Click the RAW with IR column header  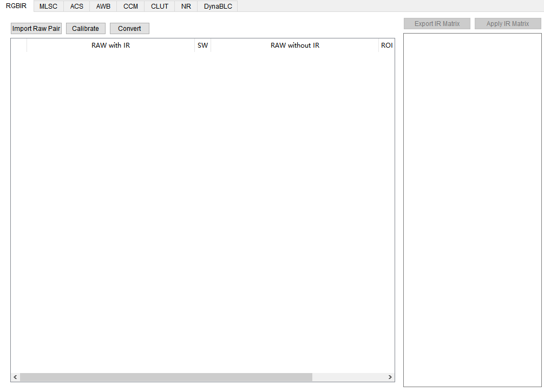pyautogui.click(x=110, y=45)
